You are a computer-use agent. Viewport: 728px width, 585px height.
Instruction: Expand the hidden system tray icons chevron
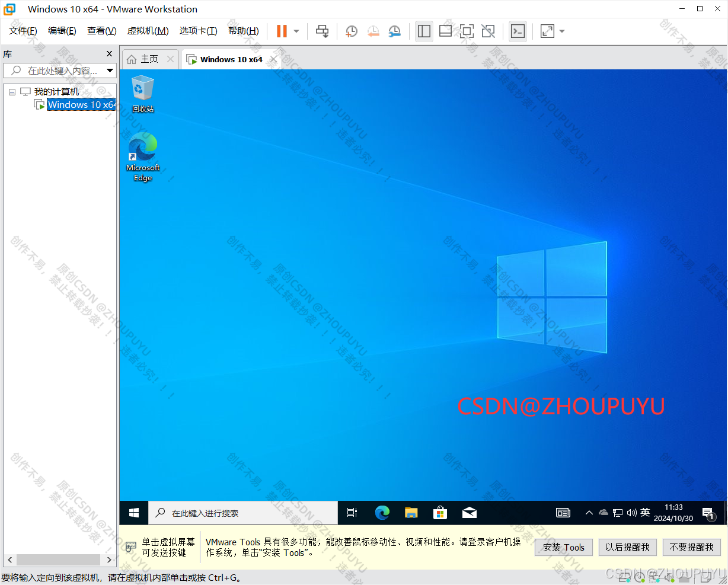589,513
